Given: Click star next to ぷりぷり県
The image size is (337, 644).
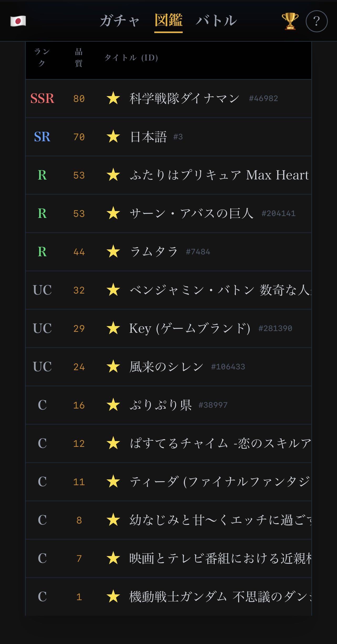Looking at the screenshot, I should pyautogui.click(x=113, y=405).
